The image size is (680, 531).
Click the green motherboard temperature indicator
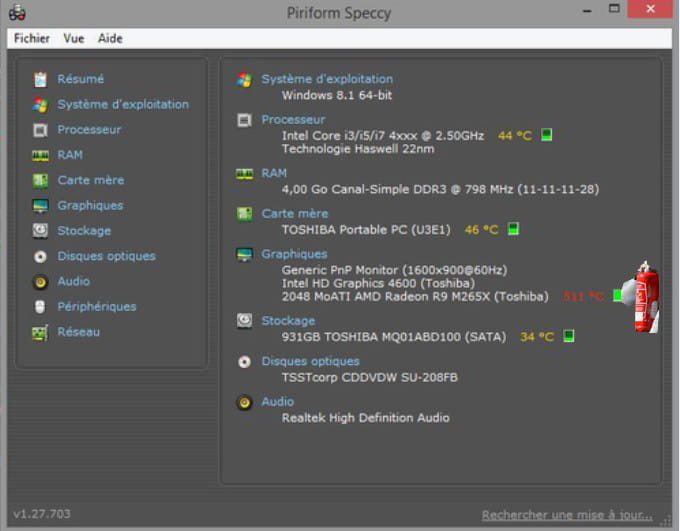(x=513, y=229)
